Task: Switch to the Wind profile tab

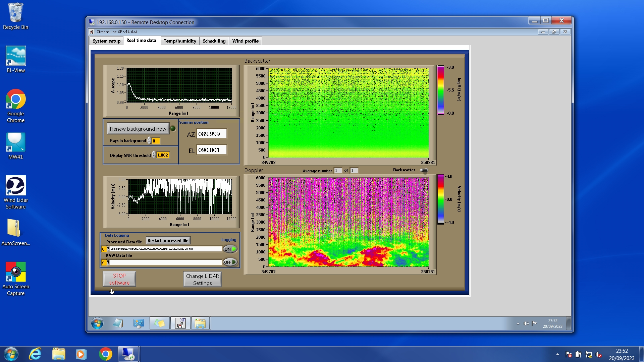Action: pyautogui.click(x=245, y=41)
